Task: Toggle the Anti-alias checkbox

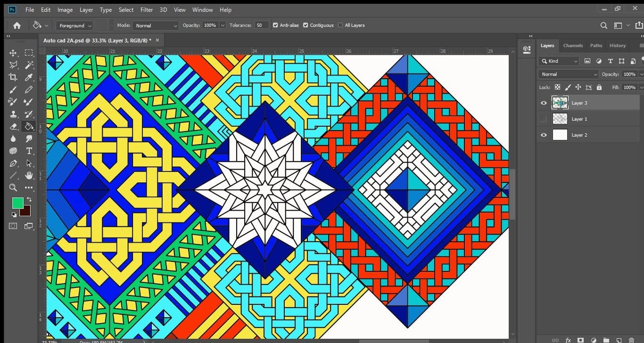Action: pos(275,25)
